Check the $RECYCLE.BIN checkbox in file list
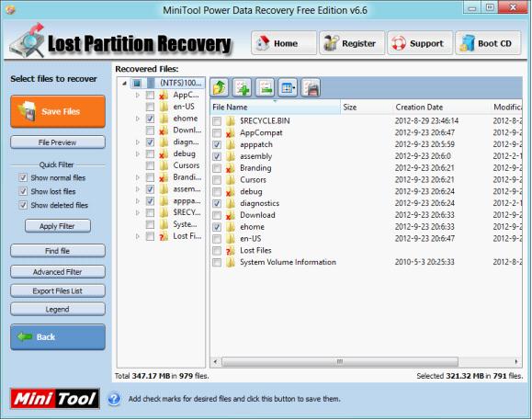 pyautogui.click(x=217, y=121)
